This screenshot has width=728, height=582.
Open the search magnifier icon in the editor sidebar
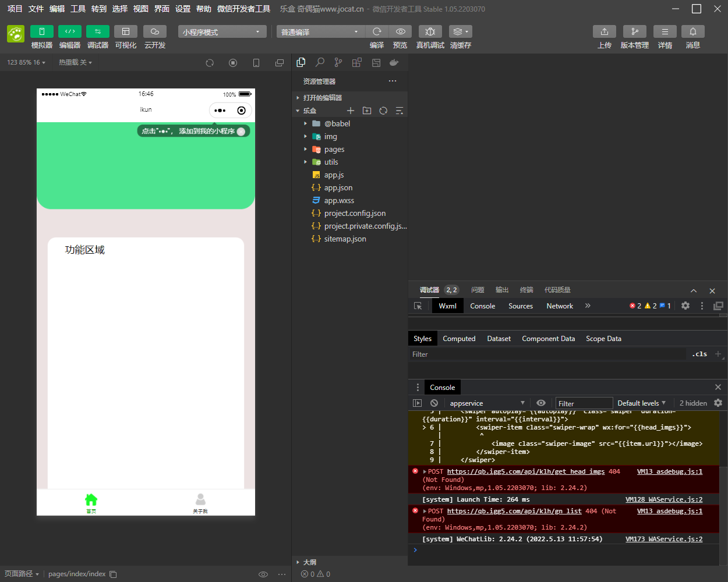pos(320,62)
